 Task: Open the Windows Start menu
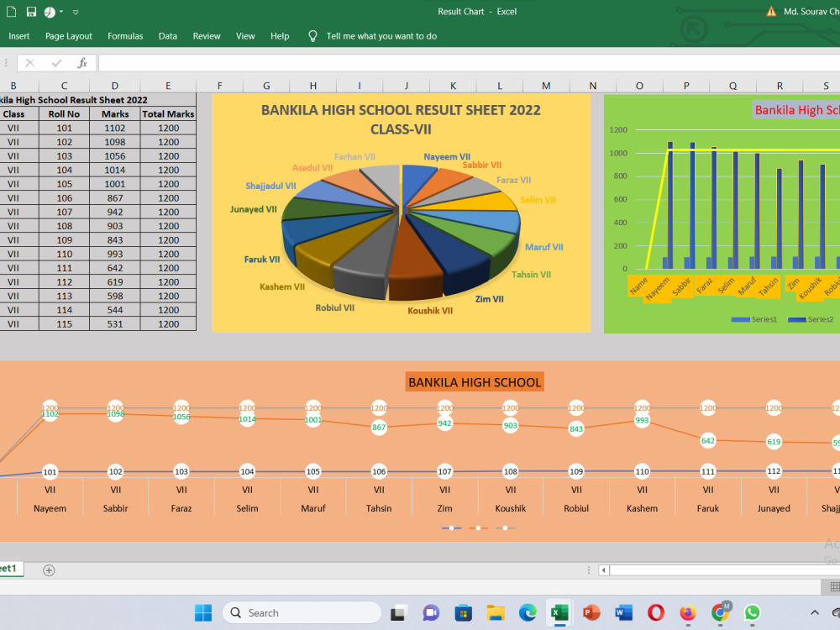(203, 612)
